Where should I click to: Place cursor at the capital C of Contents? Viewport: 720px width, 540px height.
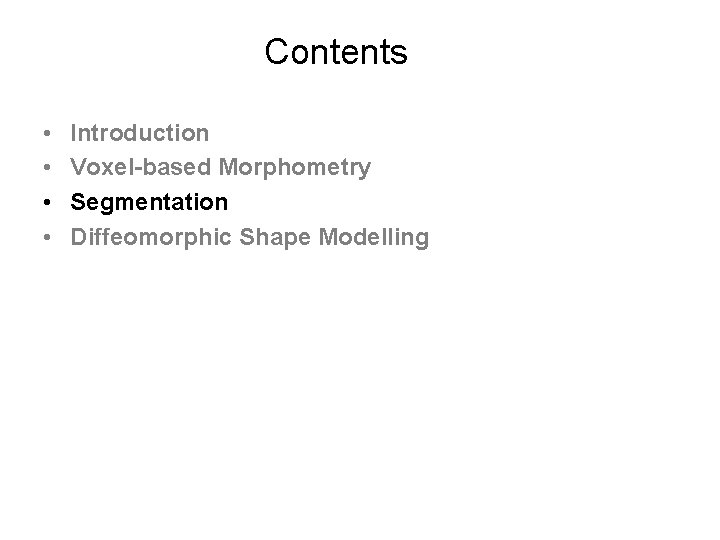(x=276, y=51)
